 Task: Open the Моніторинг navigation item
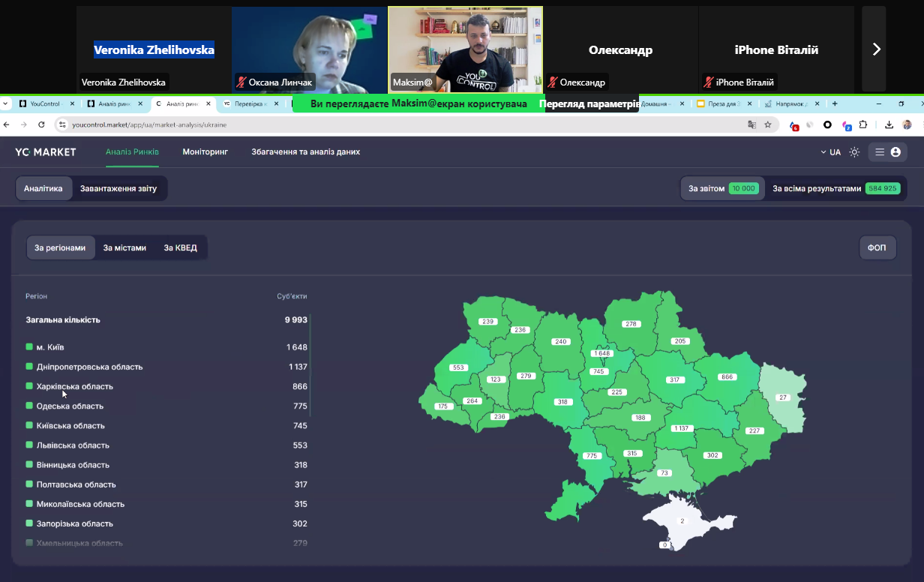point(205,151)
